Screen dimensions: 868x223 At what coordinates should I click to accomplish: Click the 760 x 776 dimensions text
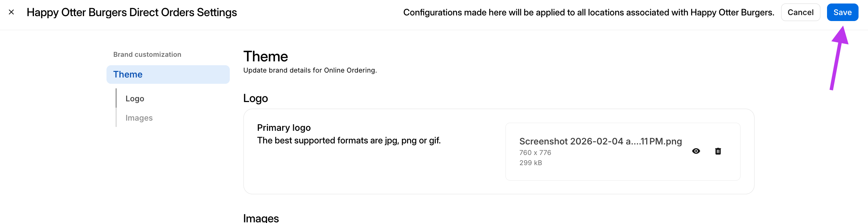tap(535, 153)
